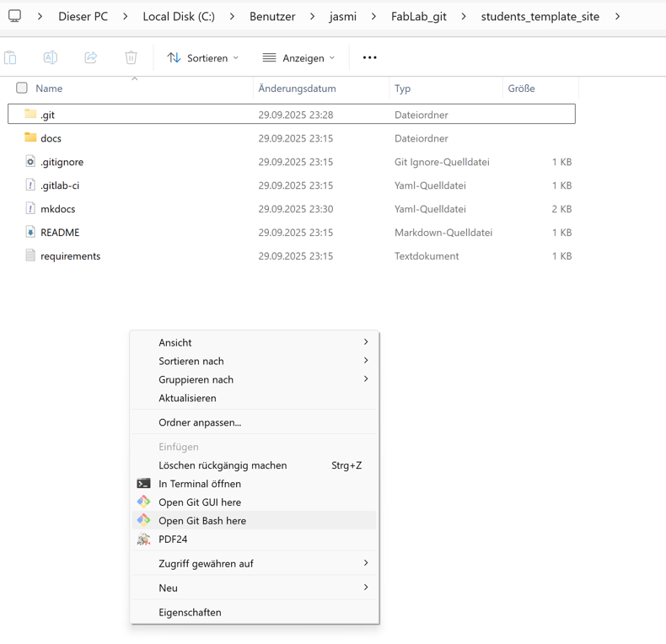Go to Benutzer in breadcrumb
The width and height of the screenshot is (666, 644).
(x=272, y=17)
